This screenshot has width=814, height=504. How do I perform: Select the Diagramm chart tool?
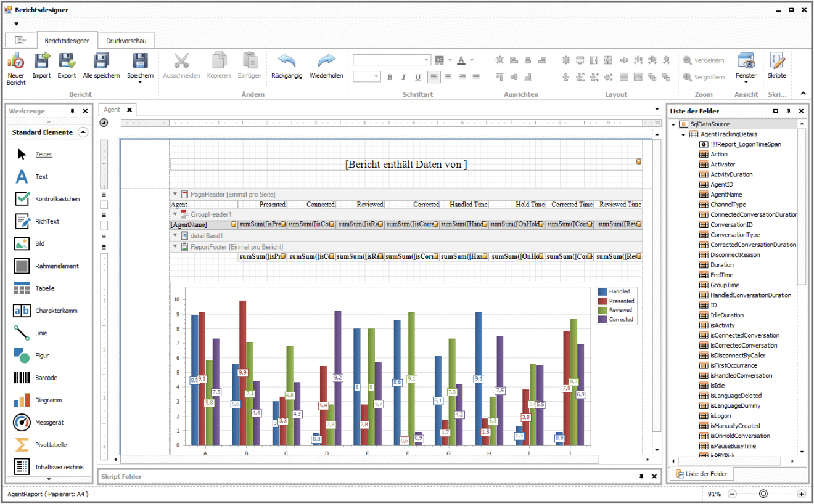click(22, 400)
